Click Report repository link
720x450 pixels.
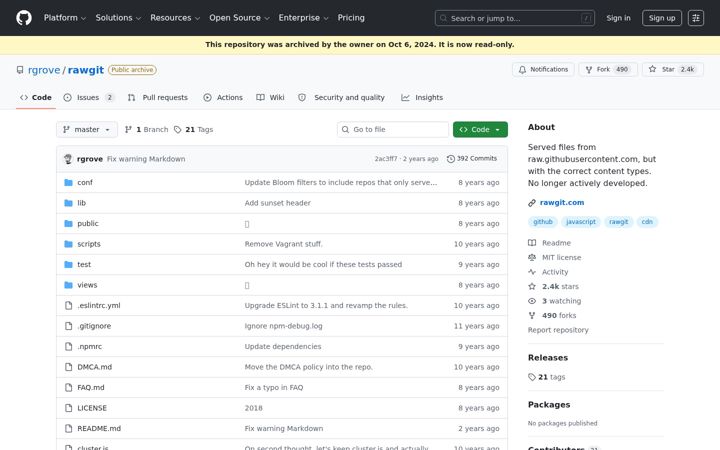point(558,330)
